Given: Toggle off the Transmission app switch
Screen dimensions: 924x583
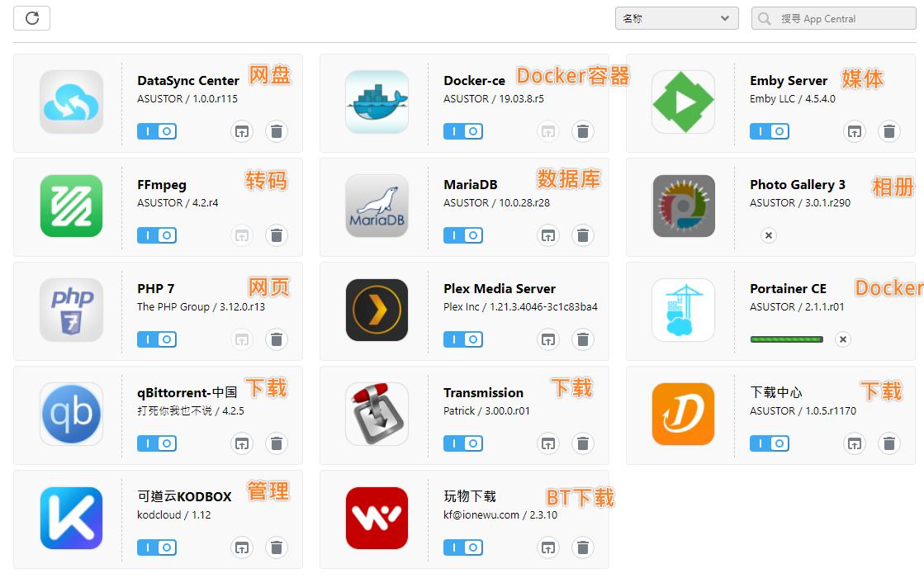Looking at the screenshot, I should point(463,443).
